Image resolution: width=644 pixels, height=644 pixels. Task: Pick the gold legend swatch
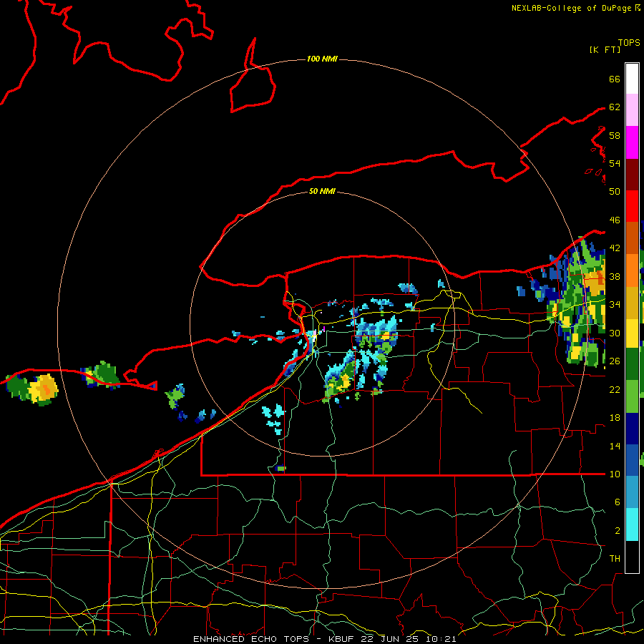pos(632,302)
